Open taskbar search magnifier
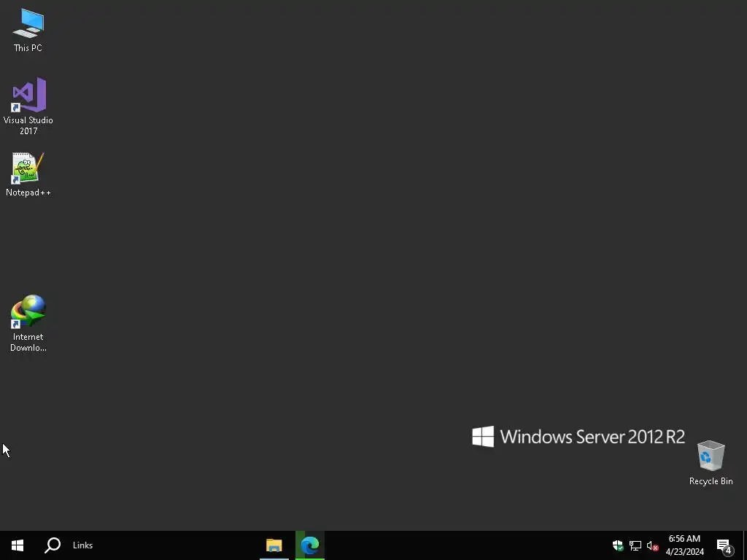This screenshot has width=747, height=560. [53, 545]
